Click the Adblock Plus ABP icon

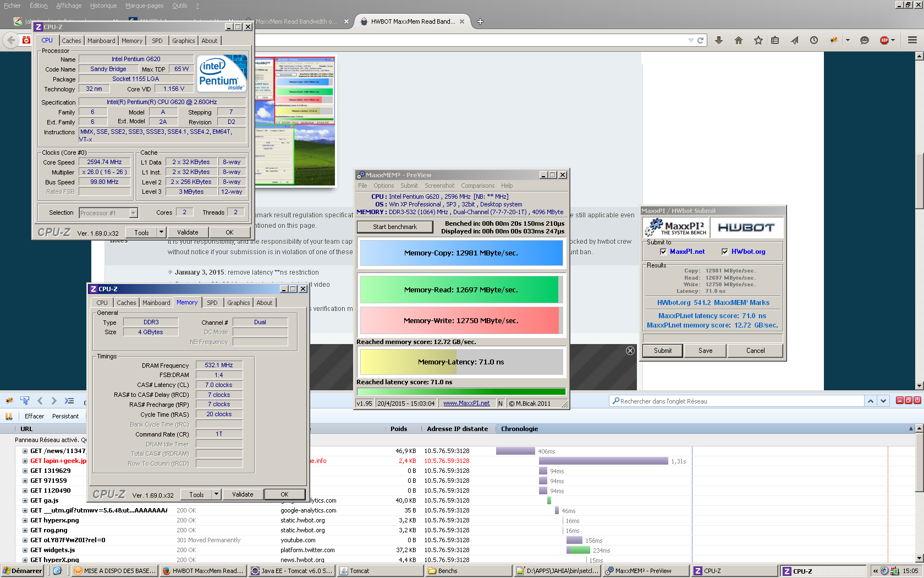pyautogui.click(x=884, y=40)
